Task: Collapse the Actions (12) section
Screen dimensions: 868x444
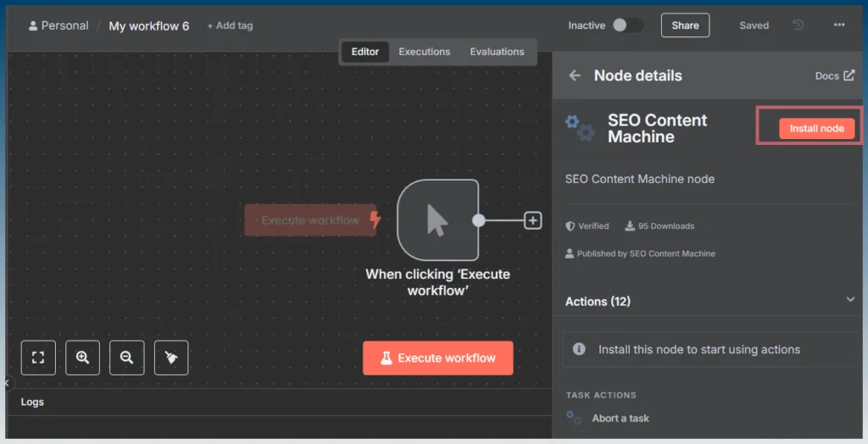Action: click(x=850, y=299)
